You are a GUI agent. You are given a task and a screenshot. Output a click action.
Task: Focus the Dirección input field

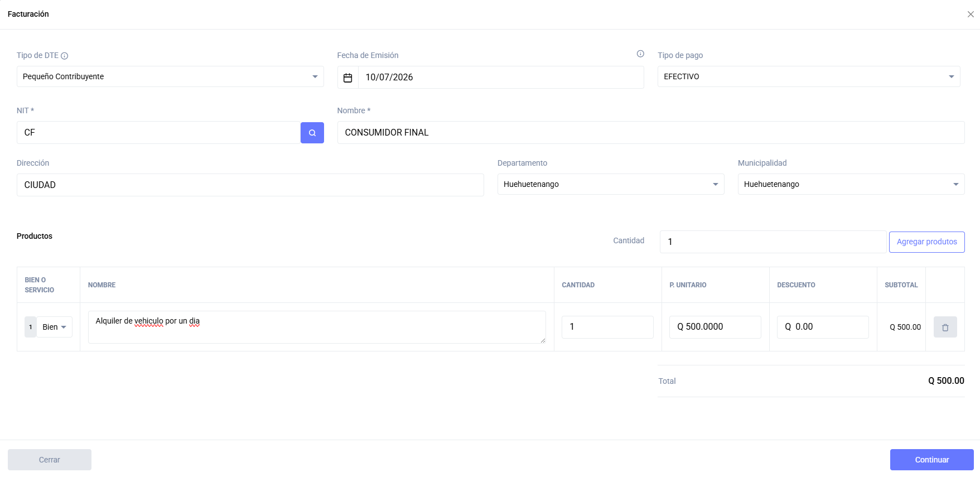pyautogui.click(x=250, y=185)
